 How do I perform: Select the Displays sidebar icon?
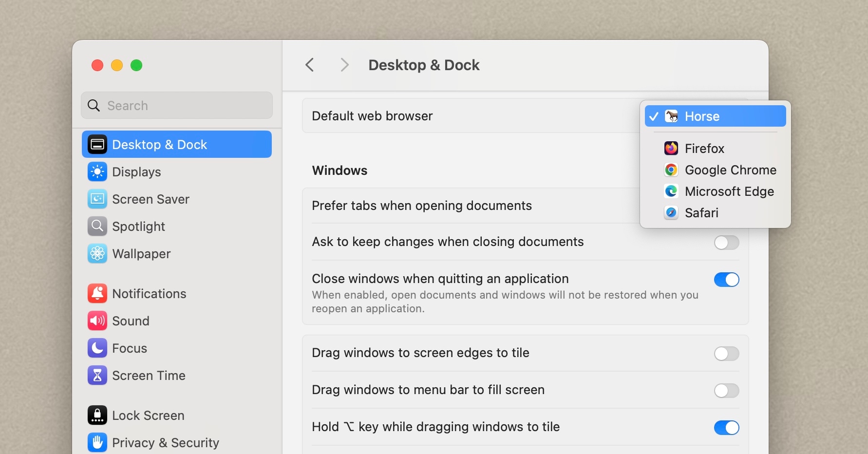(97, 171)
